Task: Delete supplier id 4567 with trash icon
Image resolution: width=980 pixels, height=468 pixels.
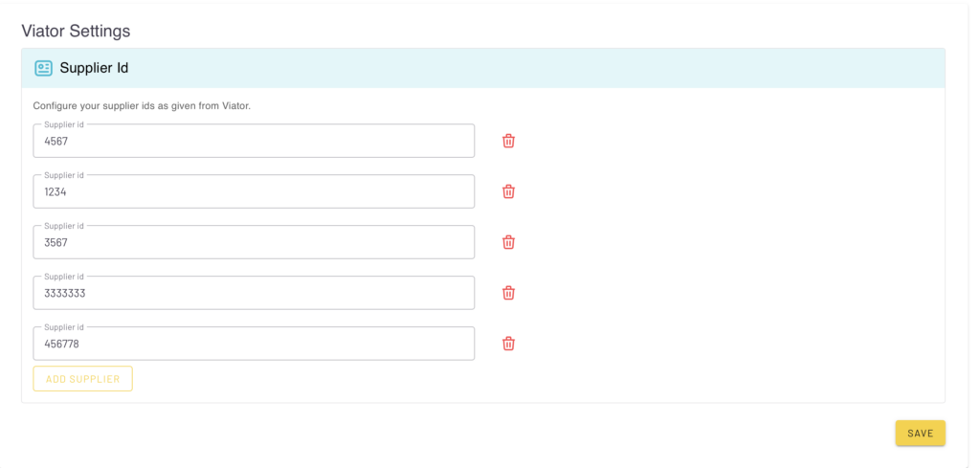Action: [509, 141]
